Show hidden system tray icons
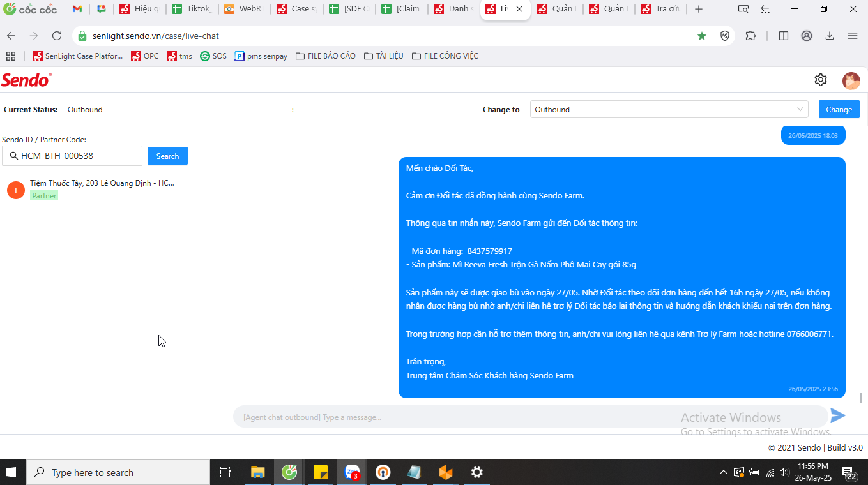Image resolution: width=868 pixels, height=485 pixels. (723, 472)
